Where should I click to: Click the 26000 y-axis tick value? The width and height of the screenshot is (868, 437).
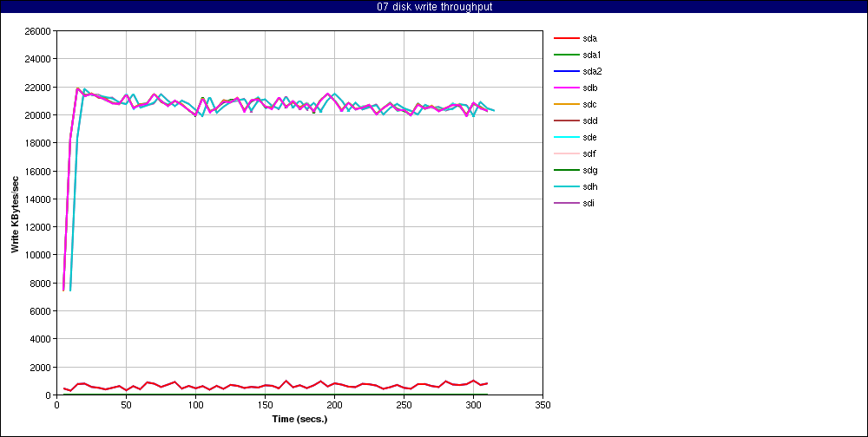pos(39,31)
